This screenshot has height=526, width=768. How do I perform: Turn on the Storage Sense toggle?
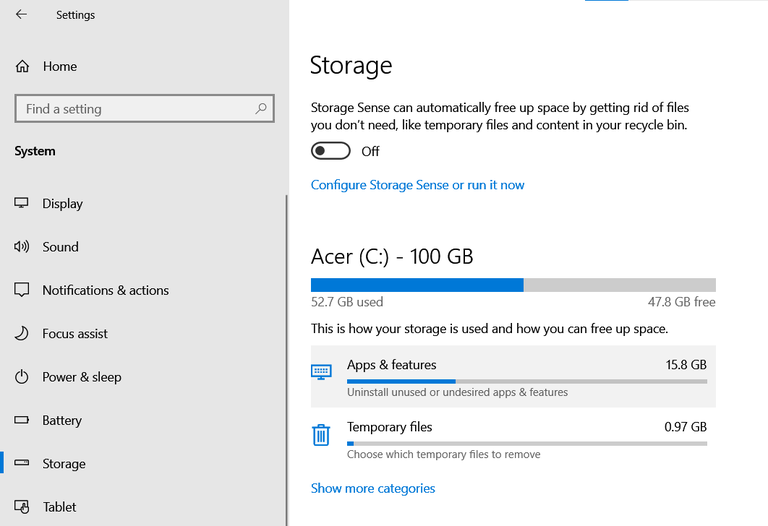click(x=331, y=151)
